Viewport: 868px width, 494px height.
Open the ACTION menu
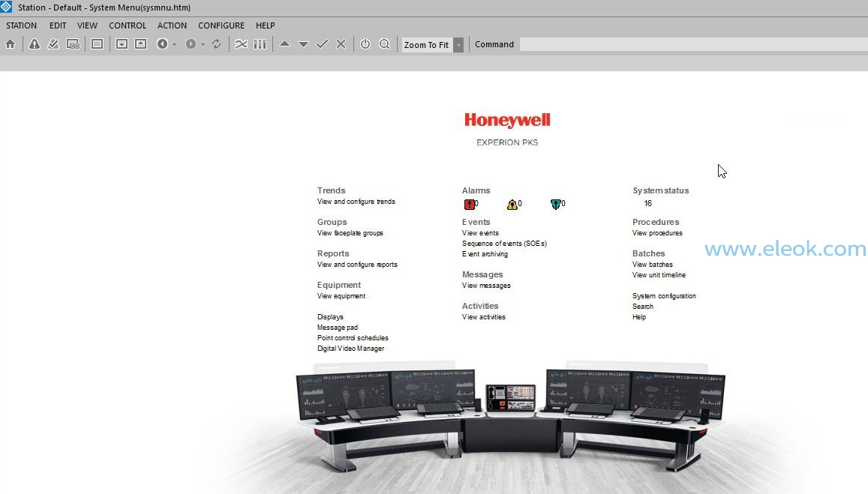pos(172,25)
